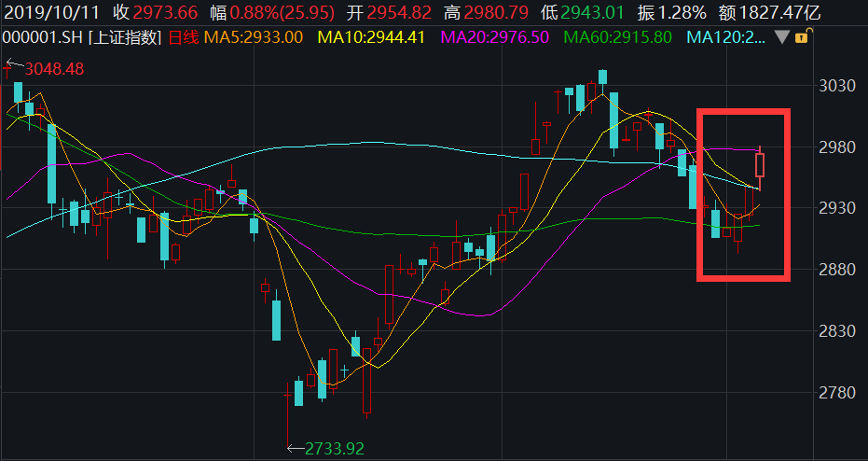868x461 pixels.
Task: Click the amplitude value 1.28%
Action: pos(682,12)
